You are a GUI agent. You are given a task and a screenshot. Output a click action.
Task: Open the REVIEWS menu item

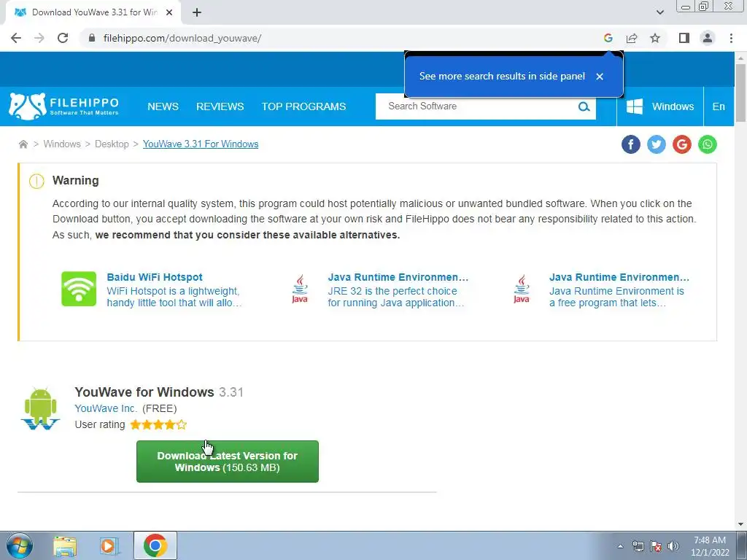click(220, 106)
